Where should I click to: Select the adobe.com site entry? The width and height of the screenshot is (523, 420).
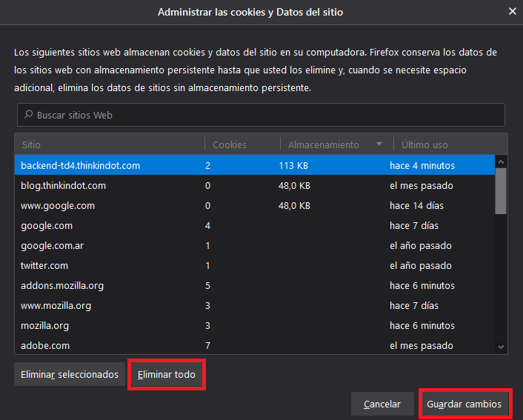(x=45, y=345)
